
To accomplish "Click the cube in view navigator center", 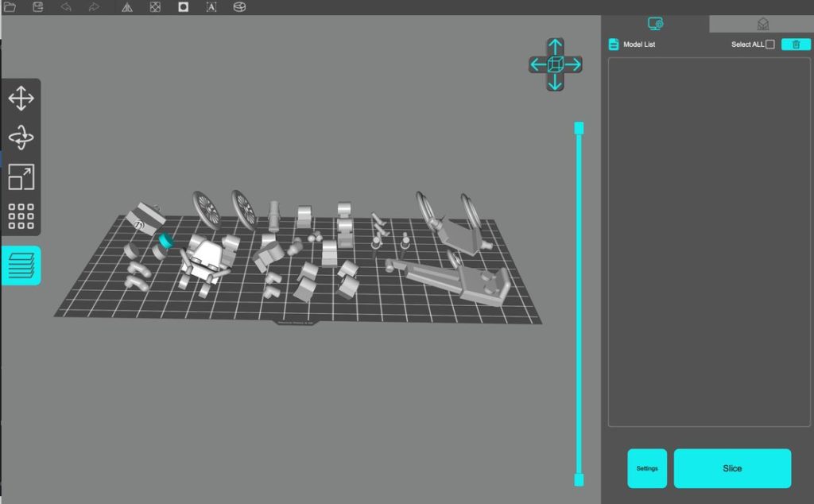I will point(555,64).
